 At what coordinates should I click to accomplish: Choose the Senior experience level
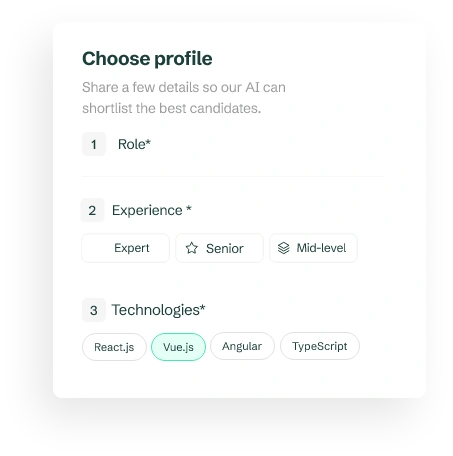click(219, 248)
